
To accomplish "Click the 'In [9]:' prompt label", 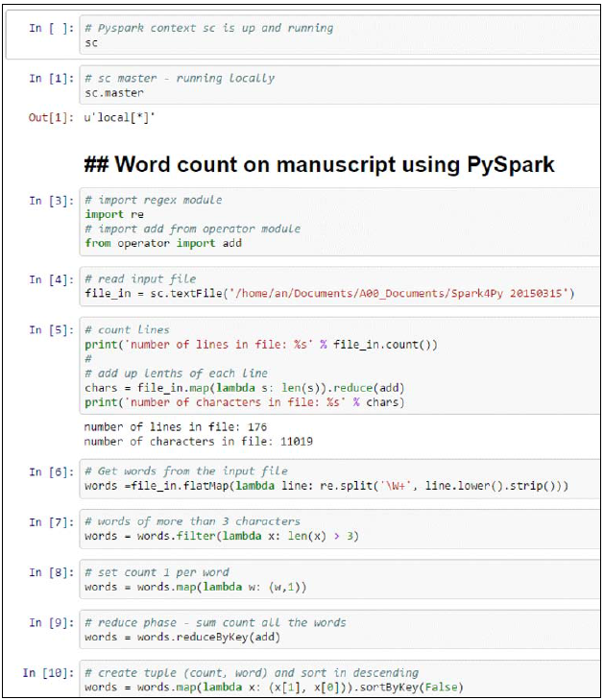I will (51, 623).
